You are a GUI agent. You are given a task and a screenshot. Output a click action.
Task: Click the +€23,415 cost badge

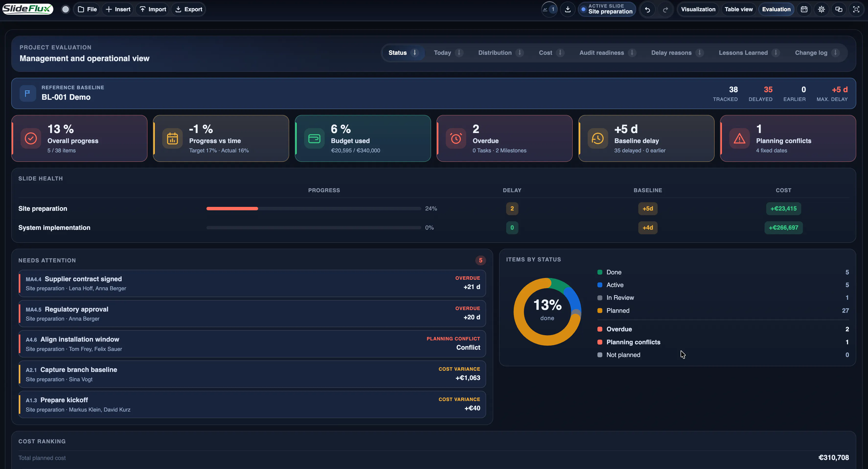783,209
